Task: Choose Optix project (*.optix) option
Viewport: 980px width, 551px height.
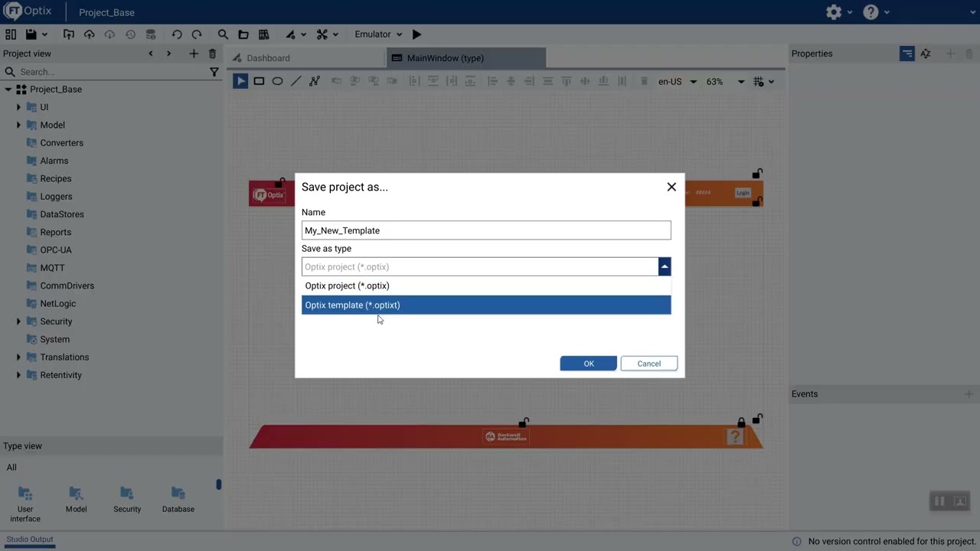Action: (x=486, y=285)
